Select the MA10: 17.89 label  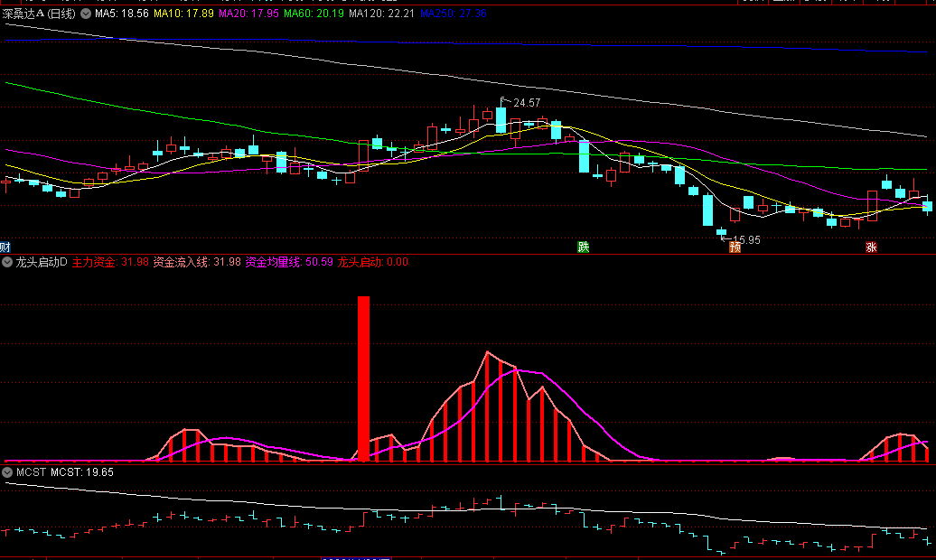(x=183, y=14)
